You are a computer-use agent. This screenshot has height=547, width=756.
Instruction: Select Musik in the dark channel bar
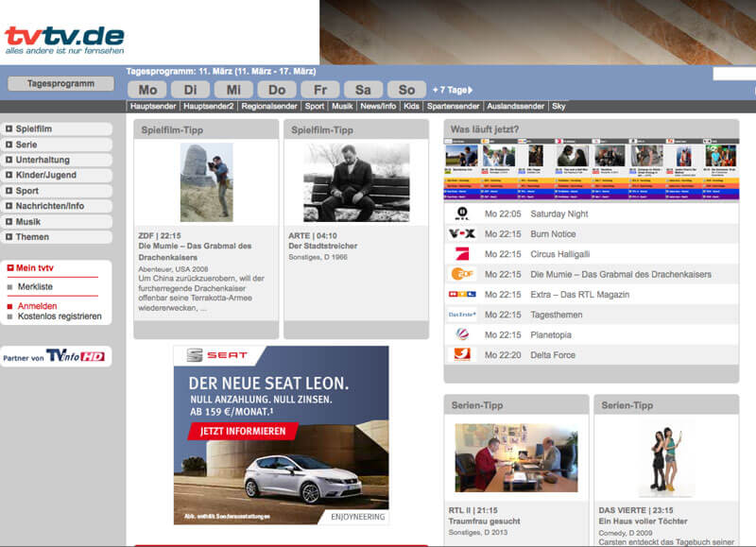(342, 106)
